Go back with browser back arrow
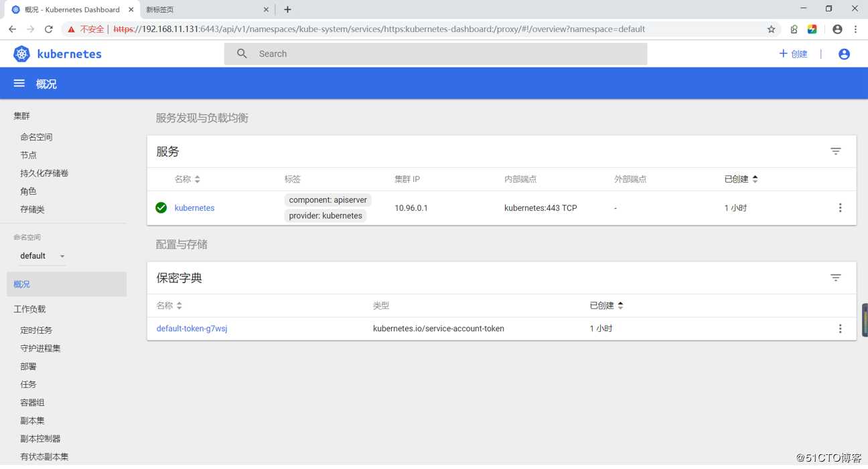The image size is (868, 469). (12, 29)
